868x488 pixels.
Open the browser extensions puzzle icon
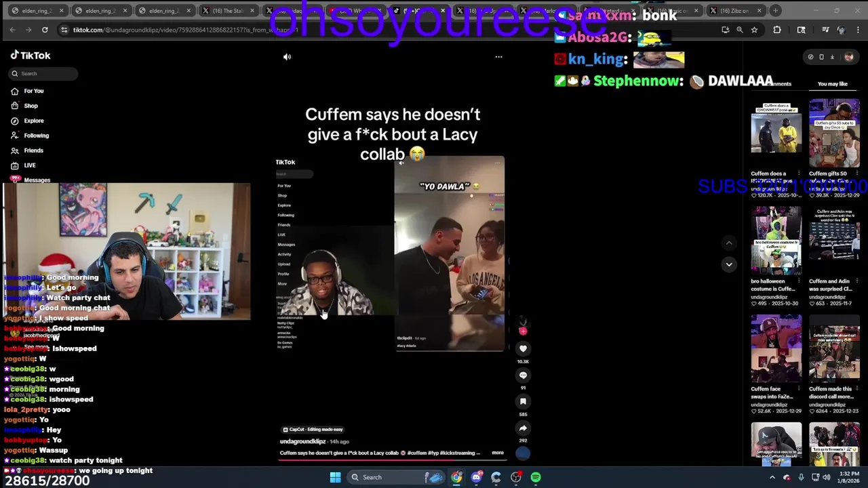click(x=777, y=30)
